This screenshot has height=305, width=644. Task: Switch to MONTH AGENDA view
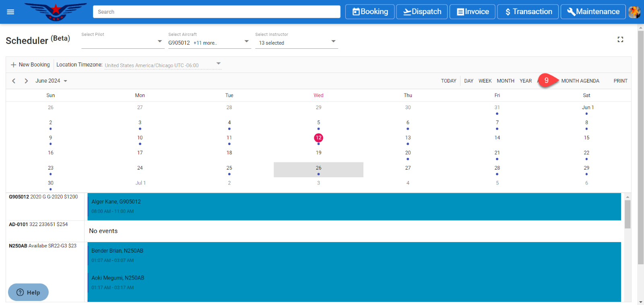click(x=580, y=81)
